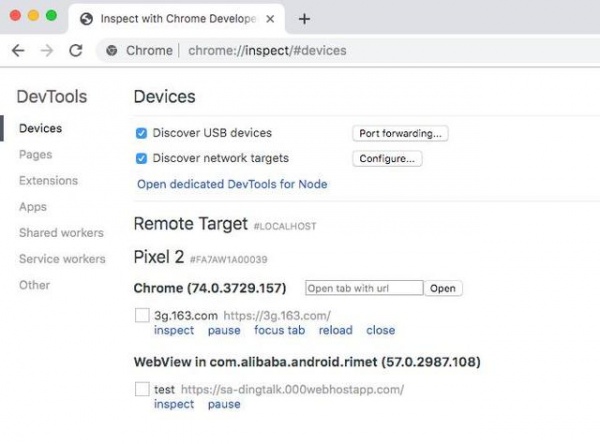
Task: Pause the 3g.163.com tab
Action: pos(224,330)
